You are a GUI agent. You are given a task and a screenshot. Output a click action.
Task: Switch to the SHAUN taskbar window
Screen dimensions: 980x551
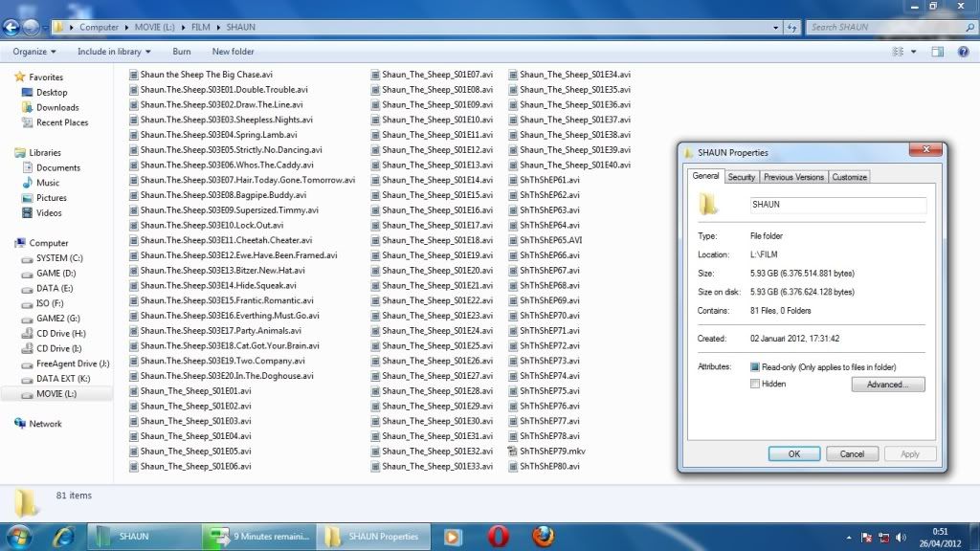[145, 537]
